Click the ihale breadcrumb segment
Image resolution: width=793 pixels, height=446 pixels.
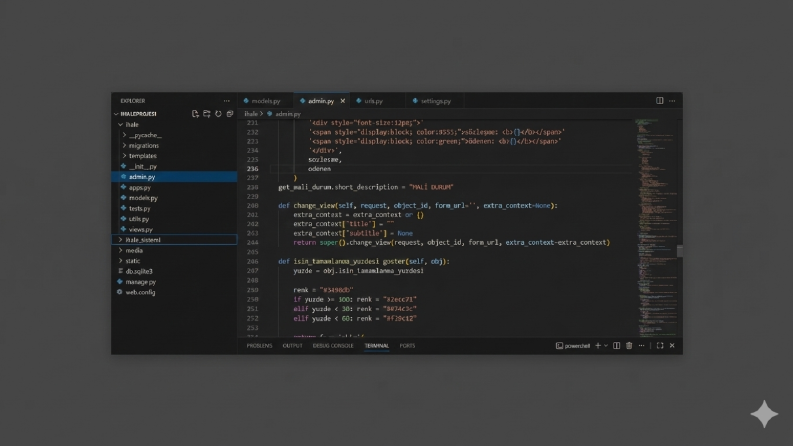tap(251, 114)
